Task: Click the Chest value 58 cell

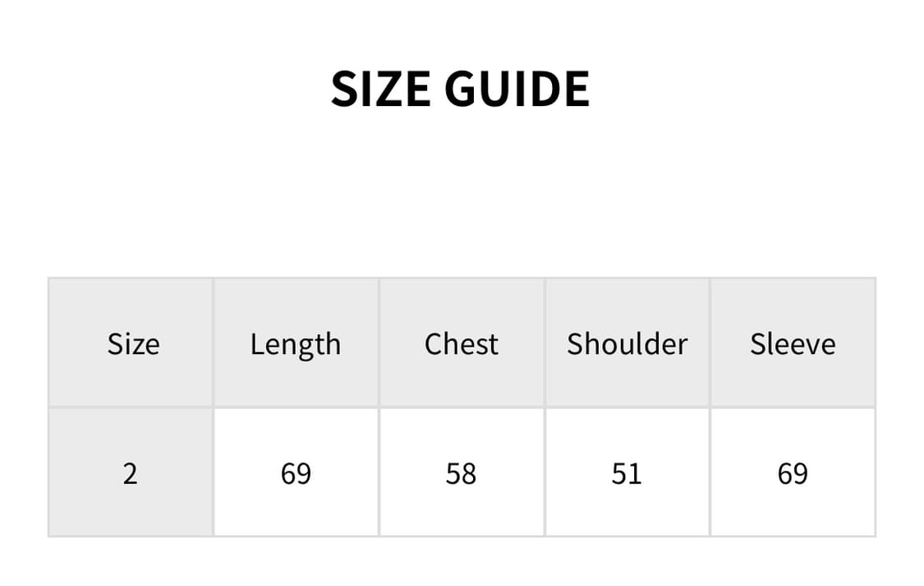Action: click(461, 473)
